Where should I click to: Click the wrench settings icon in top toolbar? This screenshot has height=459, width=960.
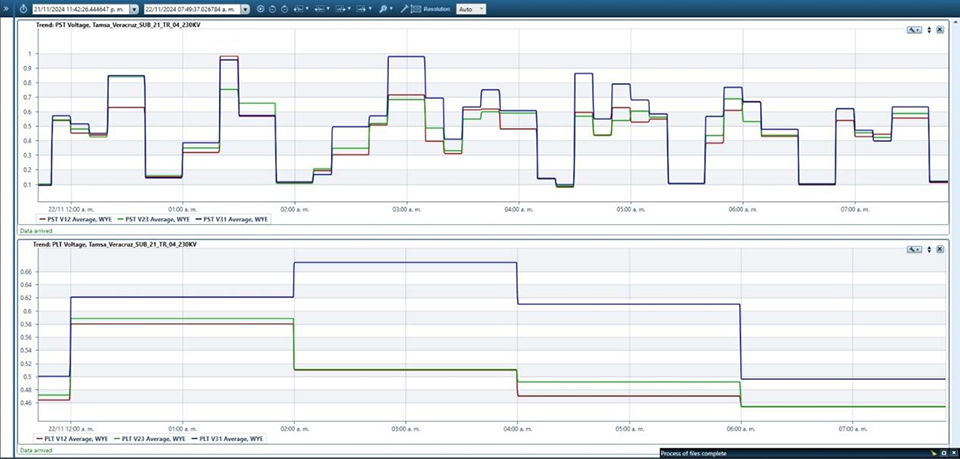[404, 8]
